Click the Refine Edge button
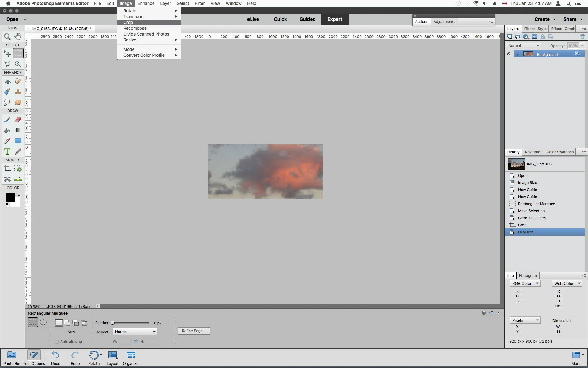This screenshot has width=588, height=368. point(194,331)
